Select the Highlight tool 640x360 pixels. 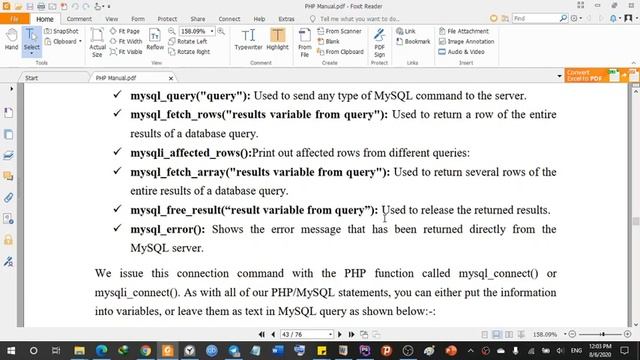[x=278, y=40]
